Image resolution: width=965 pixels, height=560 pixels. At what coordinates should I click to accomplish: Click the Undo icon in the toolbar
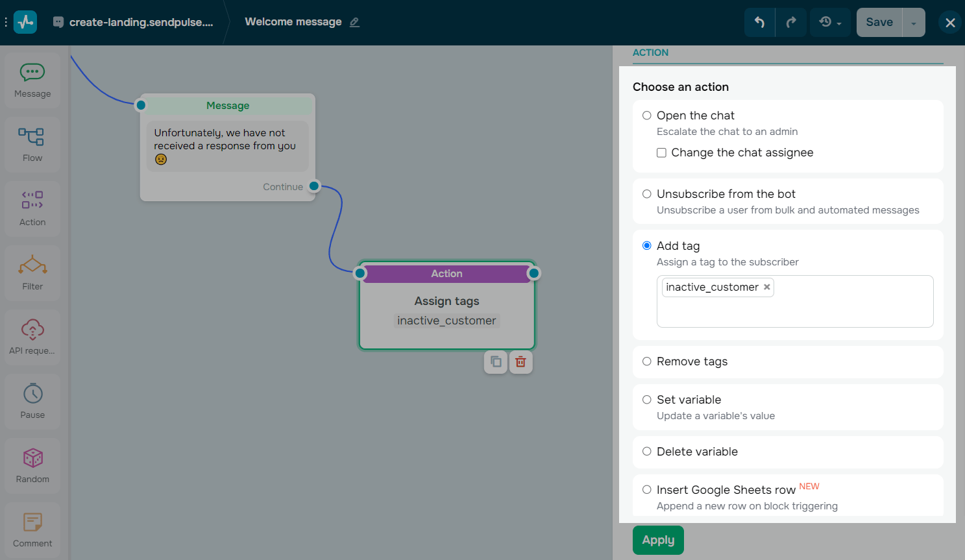759,21
